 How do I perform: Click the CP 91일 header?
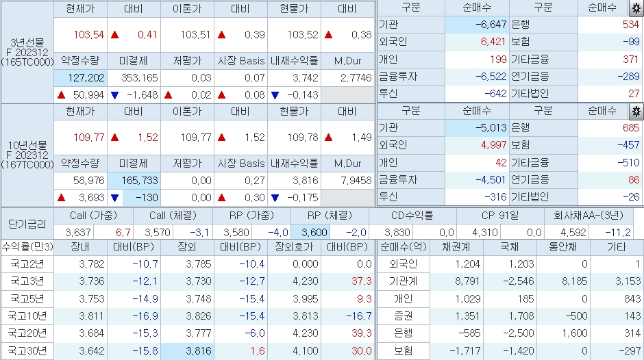coord(498,216)
